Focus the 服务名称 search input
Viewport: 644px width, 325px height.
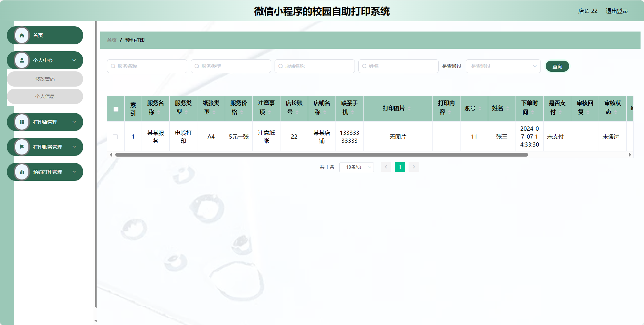tap(147, 66)
